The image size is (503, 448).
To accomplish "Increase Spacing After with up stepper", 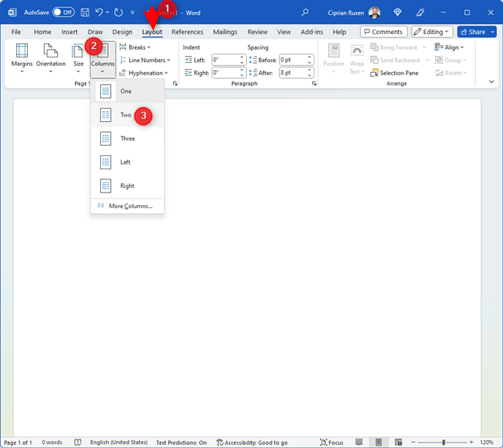I will point(309,70).
